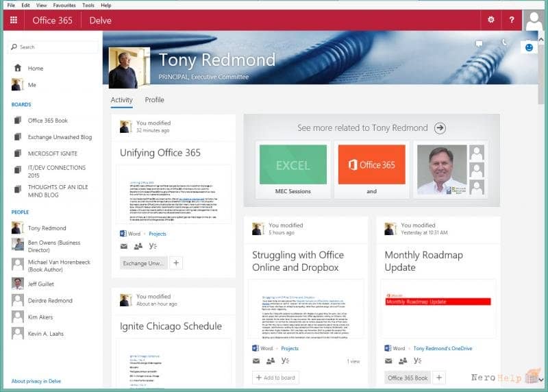Click mail icon on Unifying Office 365 card
This screenshot has height=392, width=548.
(124, 246)
